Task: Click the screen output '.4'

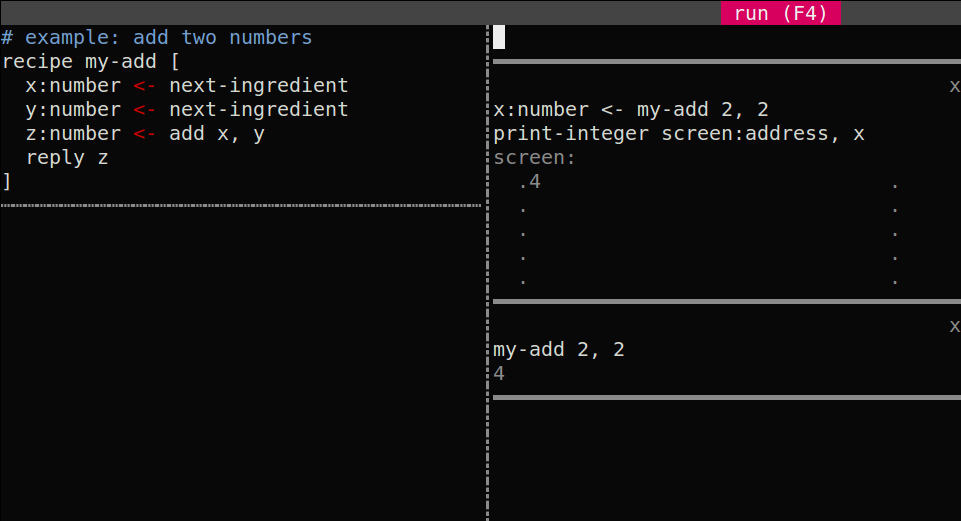Action: pos(530,181)
